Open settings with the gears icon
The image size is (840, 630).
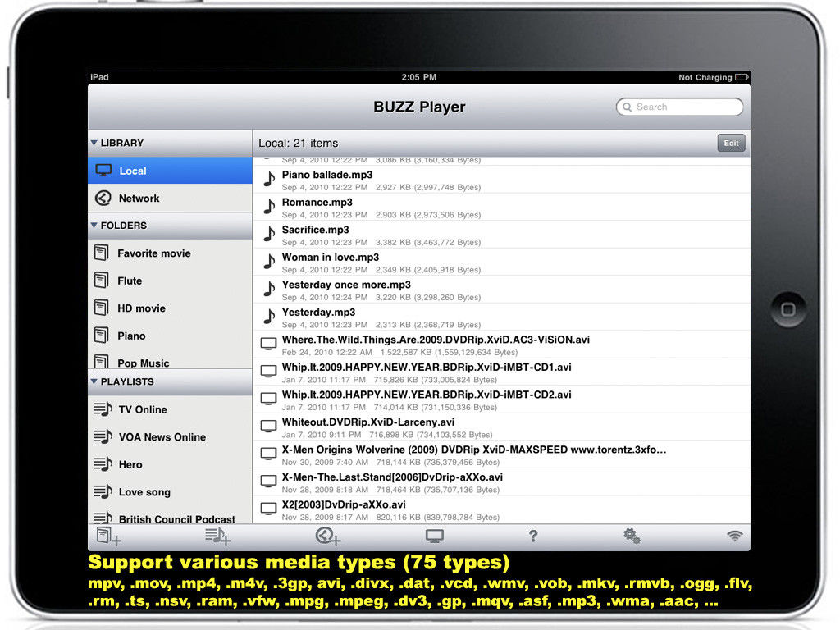click(x=632, y=536)
